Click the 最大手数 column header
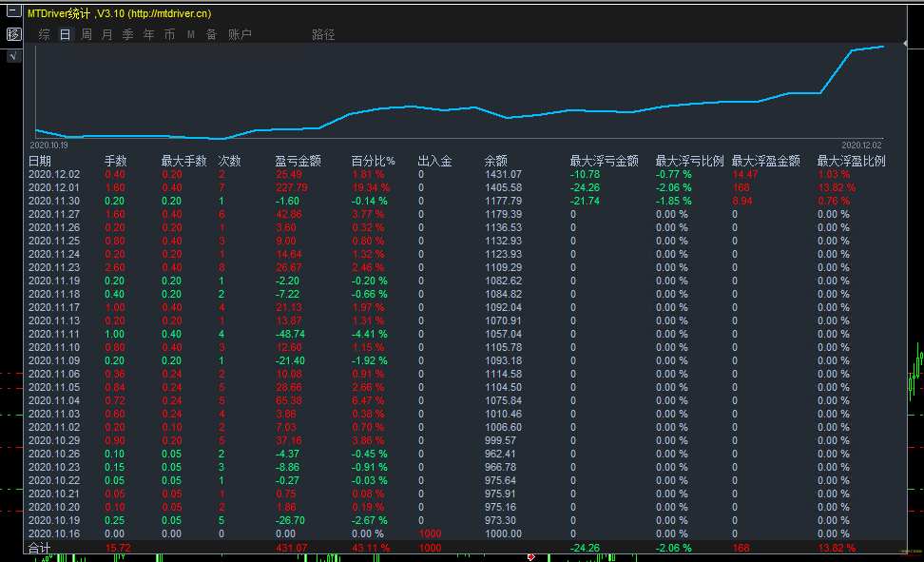 click(x=183, y=161)
